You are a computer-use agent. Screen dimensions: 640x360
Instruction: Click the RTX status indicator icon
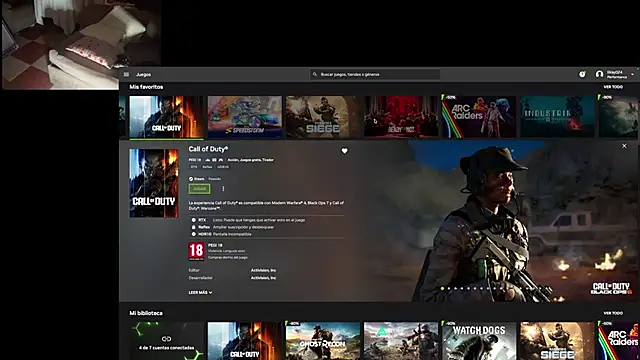click(x=193, y=220)
